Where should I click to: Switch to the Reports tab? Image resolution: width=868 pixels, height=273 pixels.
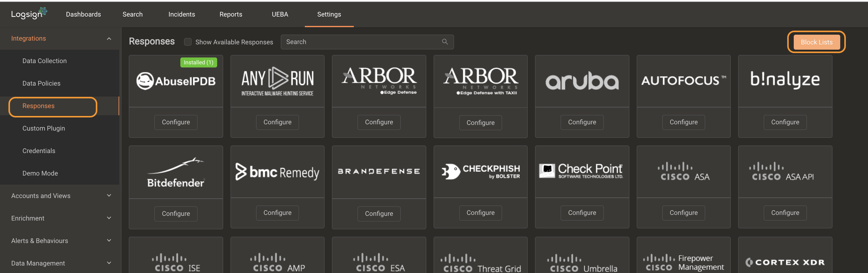pos(231,14)
